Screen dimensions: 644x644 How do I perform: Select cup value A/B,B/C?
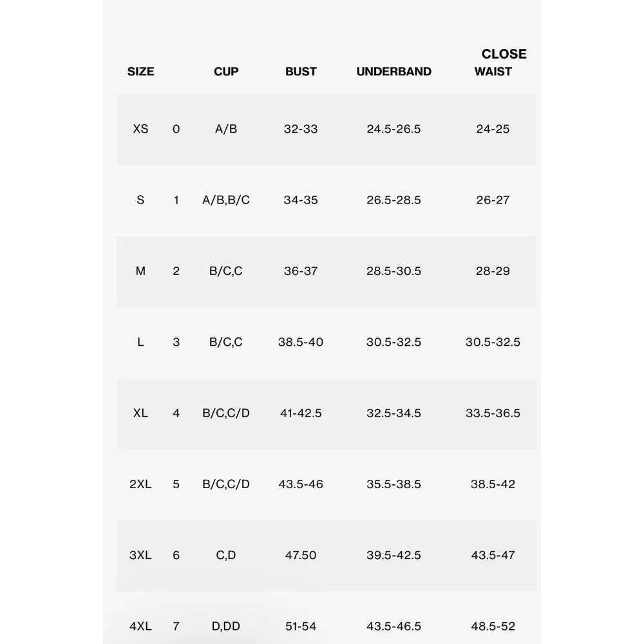(226, 200)
